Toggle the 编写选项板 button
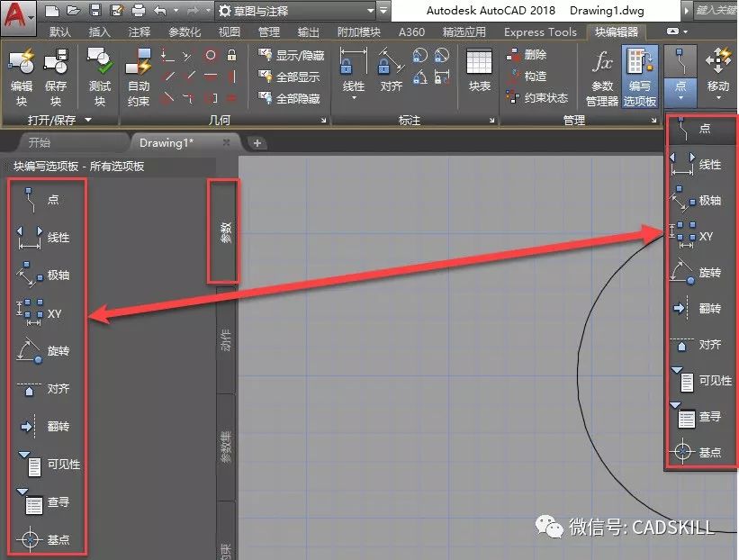739x560 pixels. coord(640,77)
